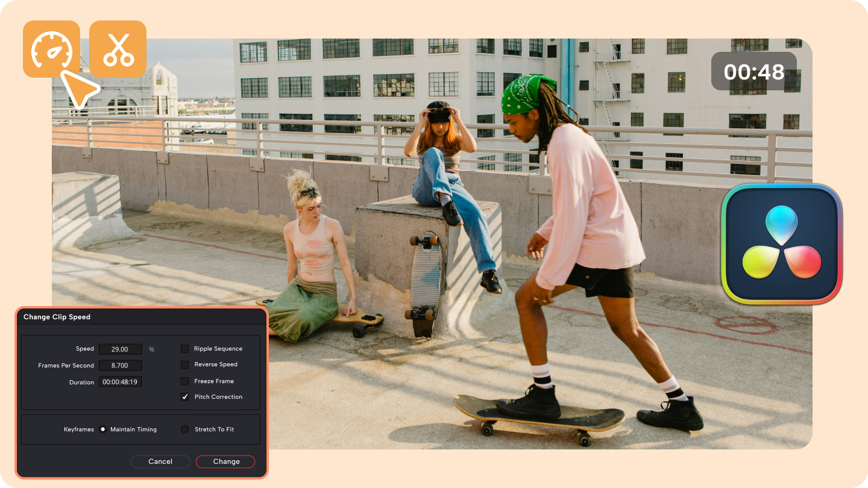This screenshot has height=488, width=868.
Task: Click the Speed percentage input field
Action: click(x=121, y=349)
